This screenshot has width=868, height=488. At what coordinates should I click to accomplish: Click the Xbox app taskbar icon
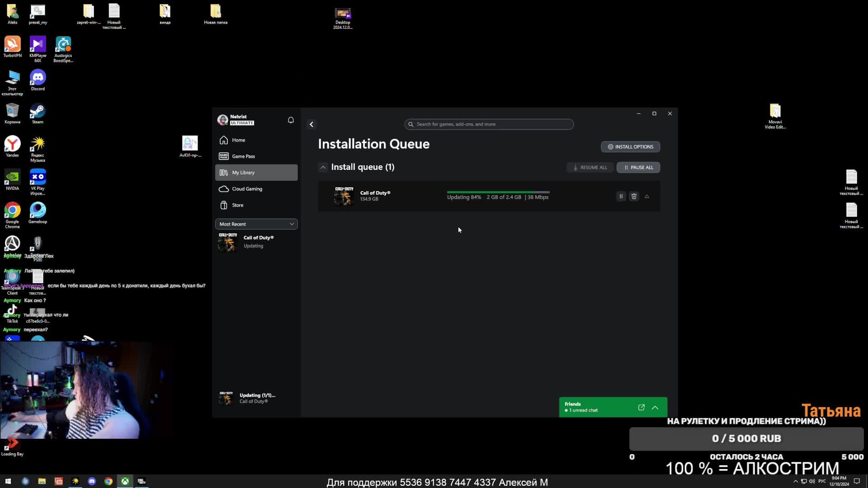(x=125, y=481)
